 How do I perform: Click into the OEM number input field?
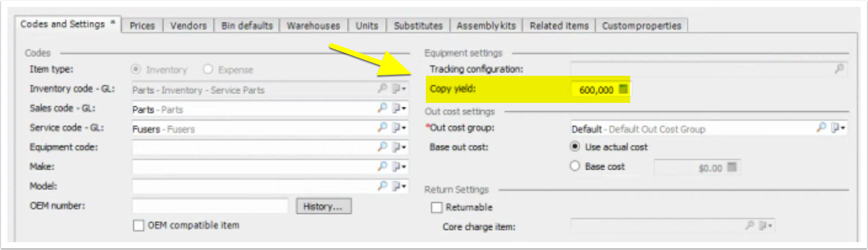click(210, 206)
